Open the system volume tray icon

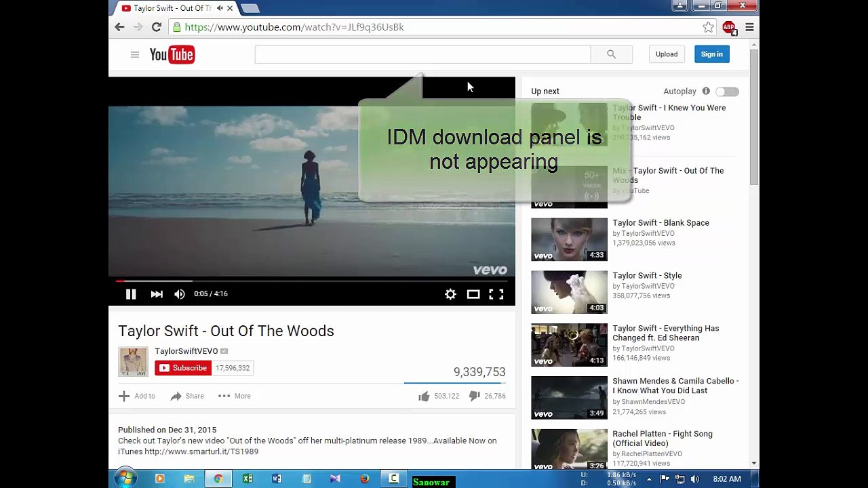pyautogui.click(x=694, y=479)
